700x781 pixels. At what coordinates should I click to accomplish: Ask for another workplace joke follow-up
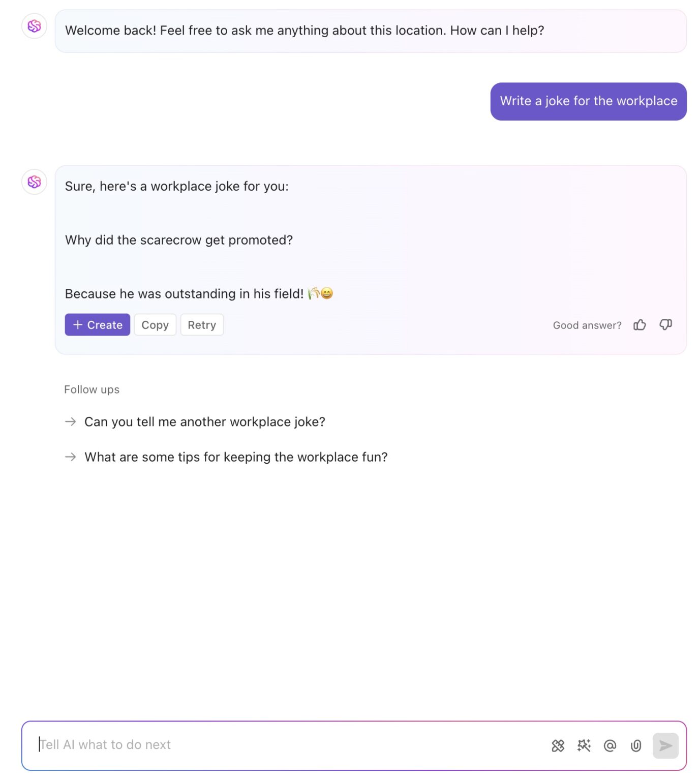pyautogui.click(x=204, y=422)
